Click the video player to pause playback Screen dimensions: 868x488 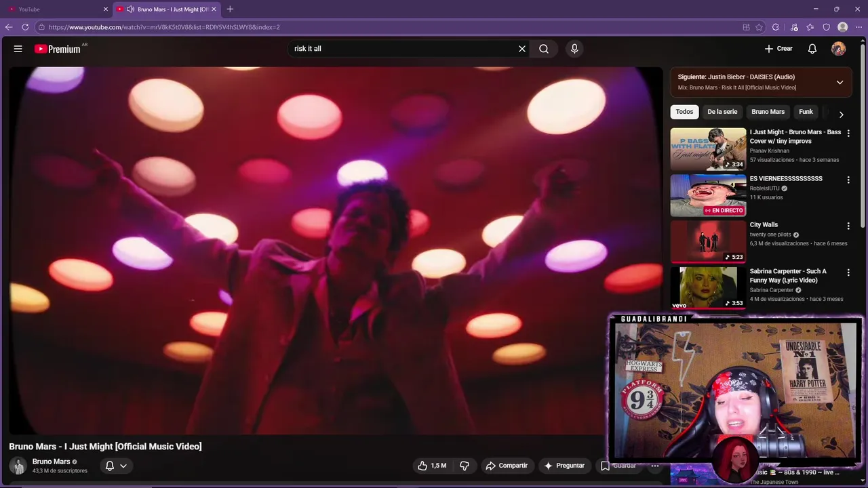pyautogui.click(x=336, y=250)
